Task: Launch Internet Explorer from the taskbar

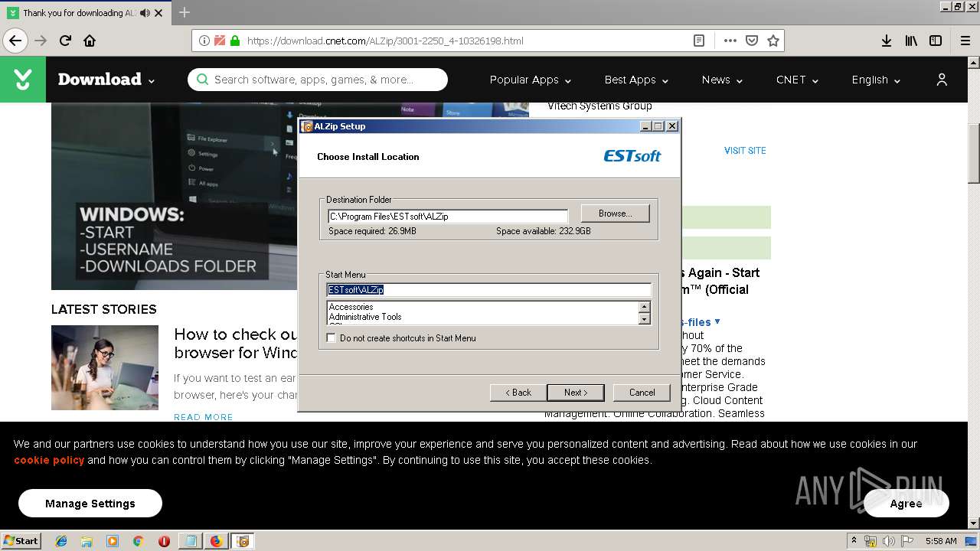Action: coord(61,541)
